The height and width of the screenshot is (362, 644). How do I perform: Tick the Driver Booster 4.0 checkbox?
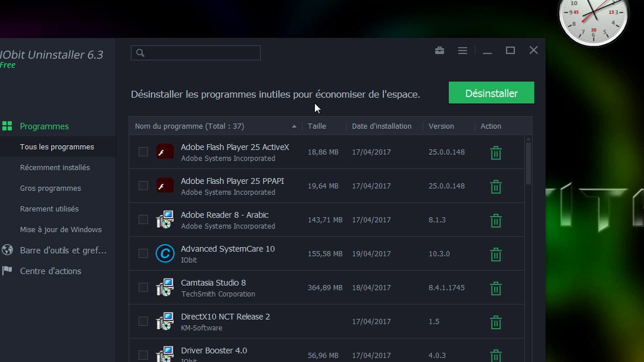coord(143,355)
